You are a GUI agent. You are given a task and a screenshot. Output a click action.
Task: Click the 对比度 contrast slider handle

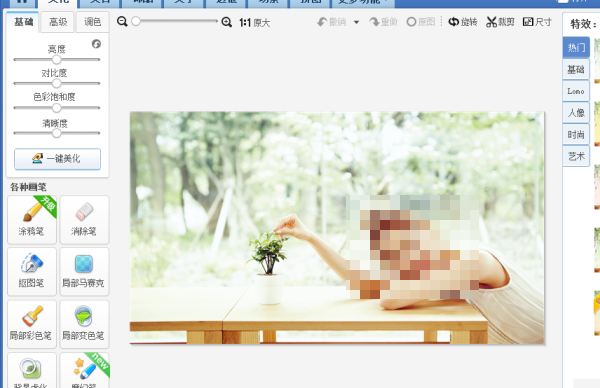click(x=57, y=83)
